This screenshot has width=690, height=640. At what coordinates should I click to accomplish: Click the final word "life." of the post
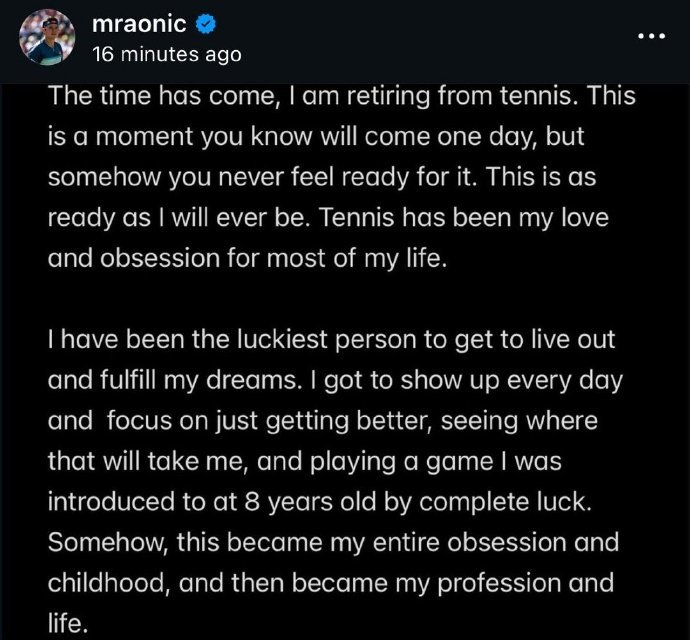click(x=68, y=624)
